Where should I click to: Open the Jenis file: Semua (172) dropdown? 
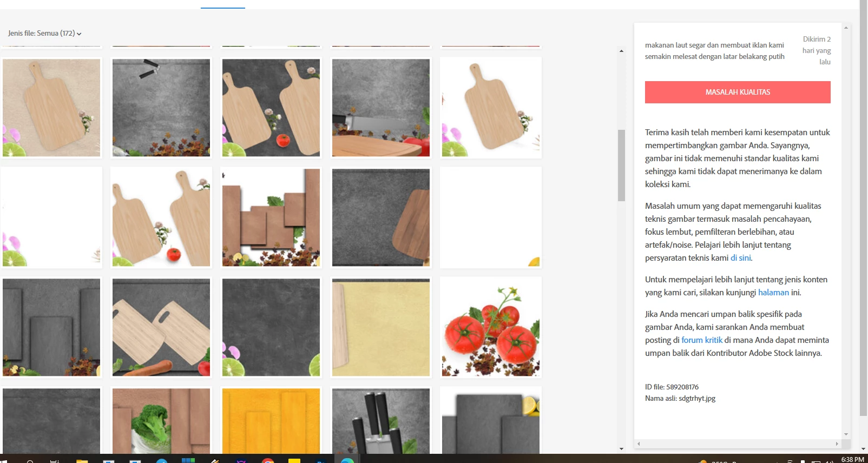[x=45, y=34]
